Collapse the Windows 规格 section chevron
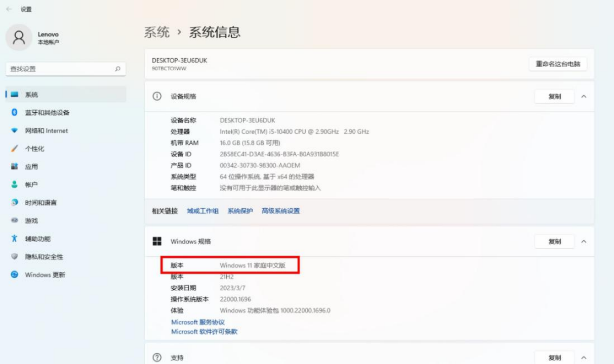 tap(584, 242)
